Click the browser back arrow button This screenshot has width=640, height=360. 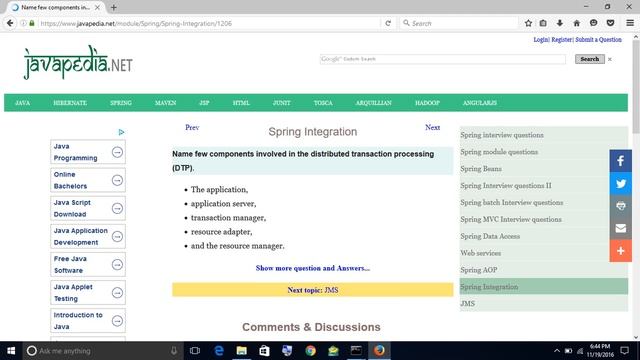(x=10, y=23)
